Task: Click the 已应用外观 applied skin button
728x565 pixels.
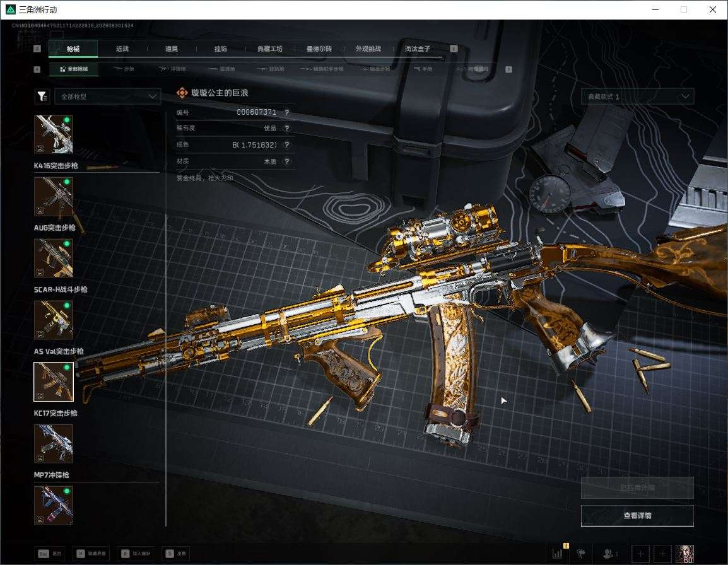Action: click(637, 487)
